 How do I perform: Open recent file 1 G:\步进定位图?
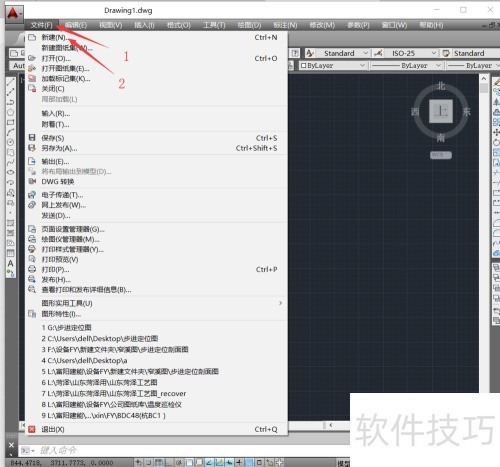coord(156,327)
